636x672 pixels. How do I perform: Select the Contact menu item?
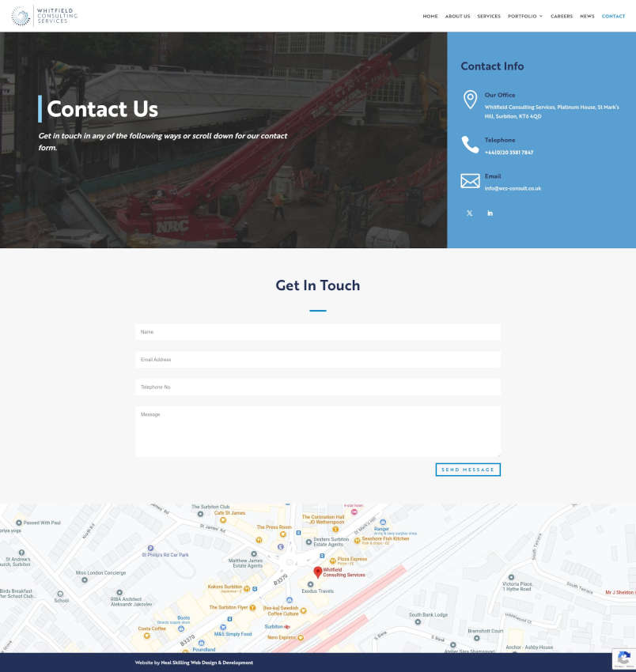613,17
